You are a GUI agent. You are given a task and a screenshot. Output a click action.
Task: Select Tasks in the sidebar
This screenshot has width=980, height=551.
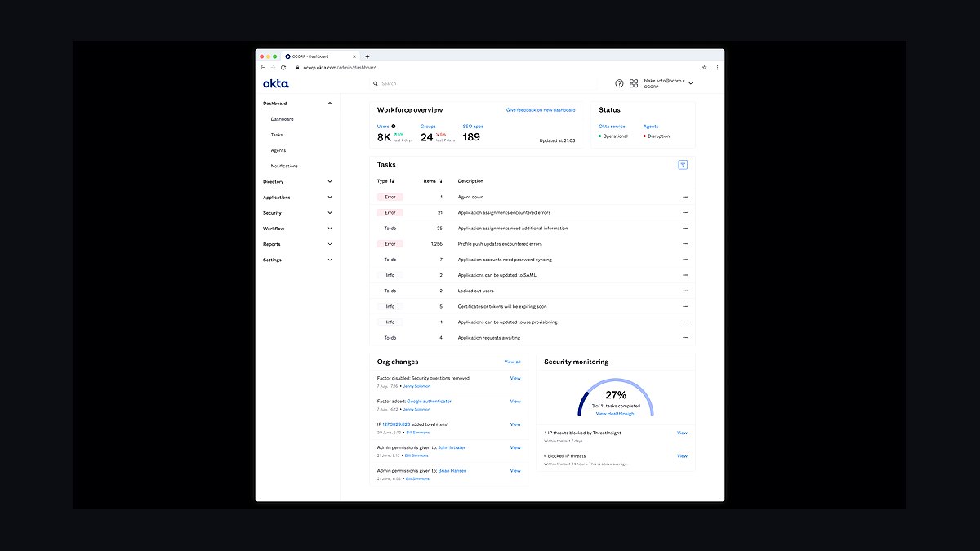(x=277, y=135)
